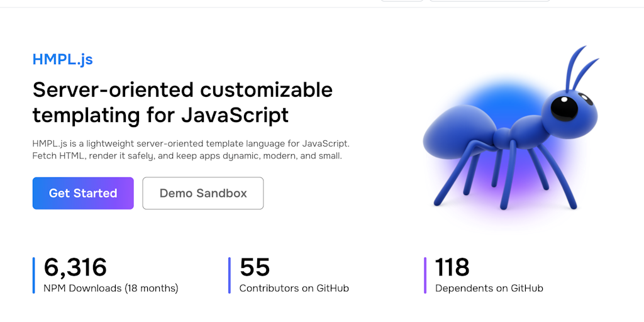This screenshot has height=322, width=644.
Task: Click the Contributors on GitHub label
Action: [294, 289]
